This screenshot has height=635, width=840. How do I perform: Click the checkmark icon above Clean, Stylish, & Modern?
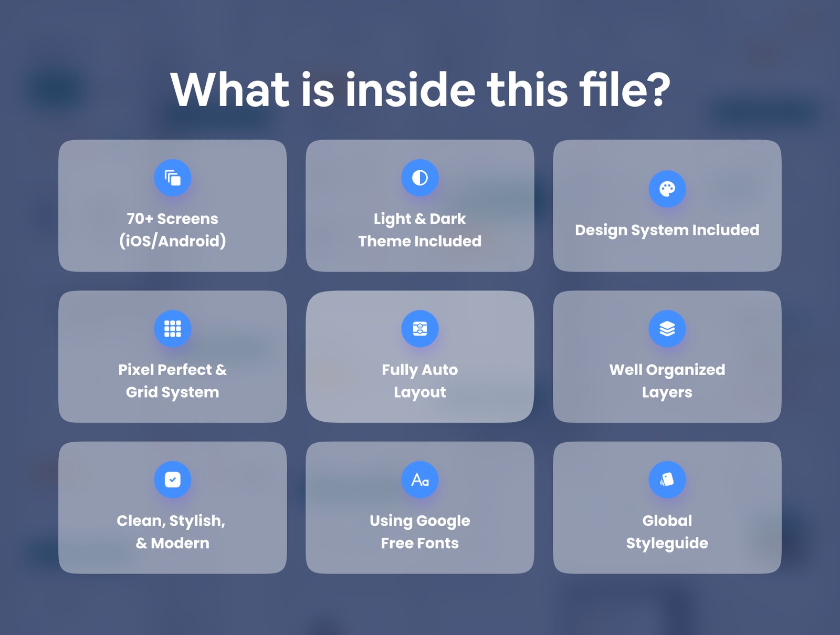tap(172, 480)
